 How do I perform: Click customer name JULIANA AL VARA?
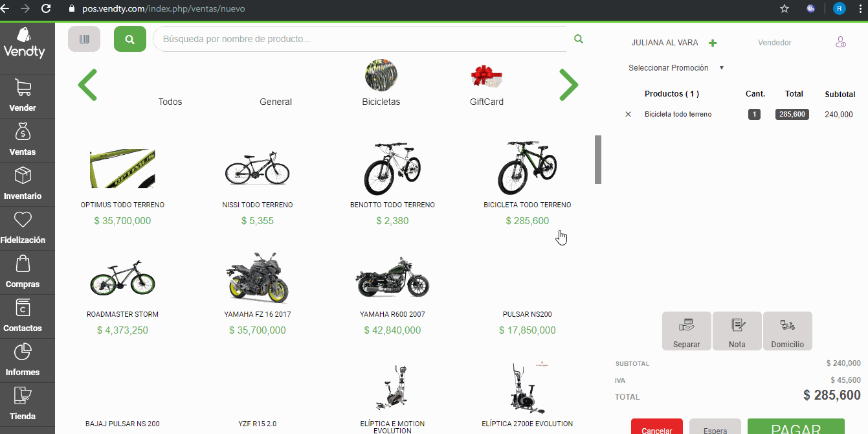[x=665, y=43]
